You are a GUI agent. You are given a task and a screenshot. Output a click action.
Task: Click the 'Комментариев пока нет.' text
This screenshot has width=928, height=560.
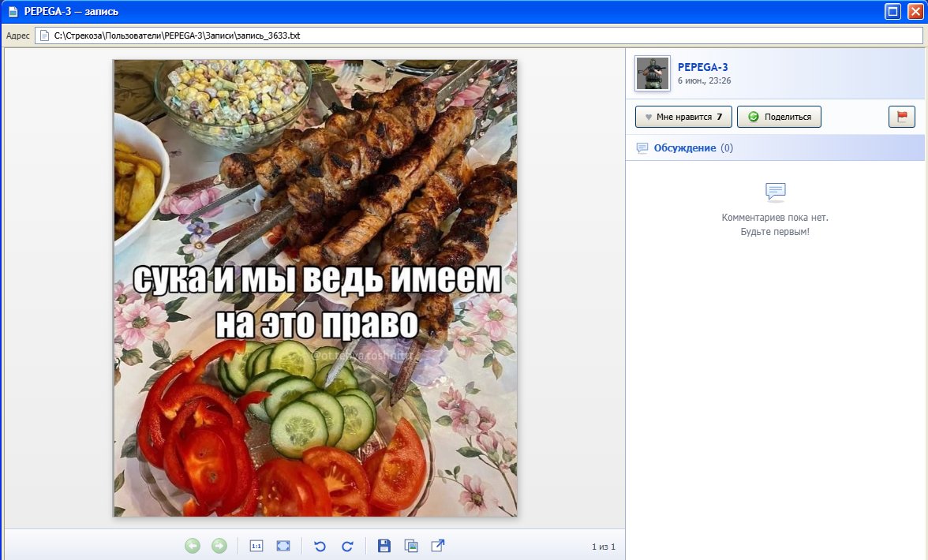tap(775, 218)
